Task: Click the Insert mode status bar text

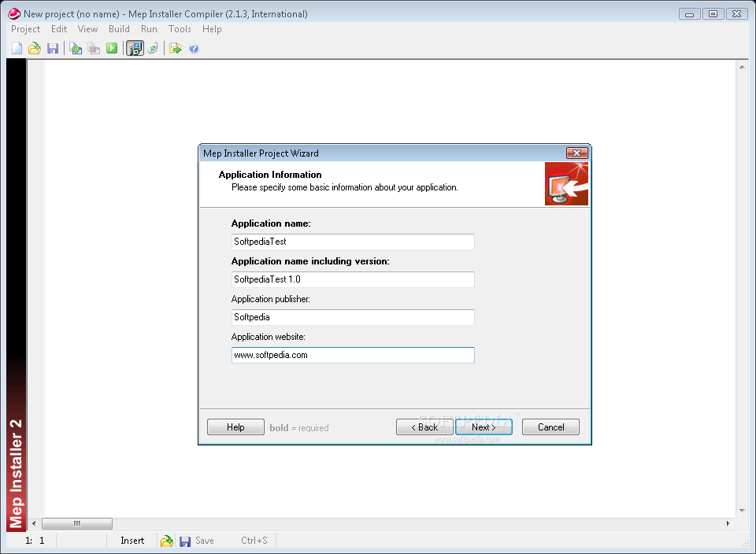Action: (x=132, y=541)
